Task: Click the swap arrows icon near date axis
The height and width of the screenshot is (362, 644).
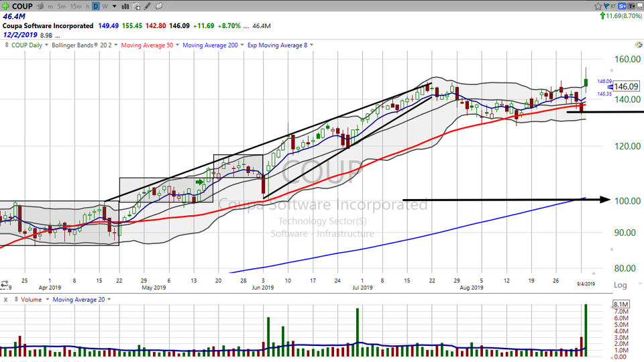Action: pyautogui.click(x=5, y=284)
